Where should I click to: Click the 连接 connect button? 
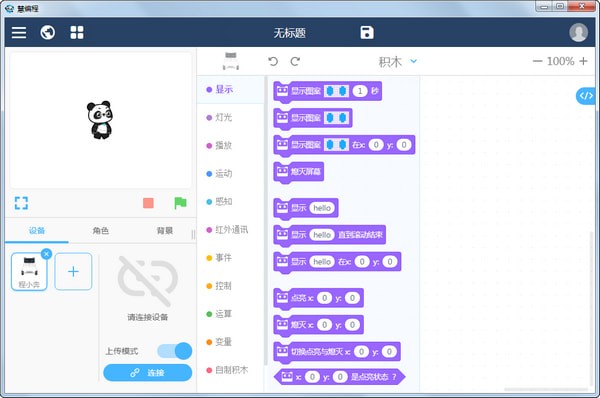point(148,373)
